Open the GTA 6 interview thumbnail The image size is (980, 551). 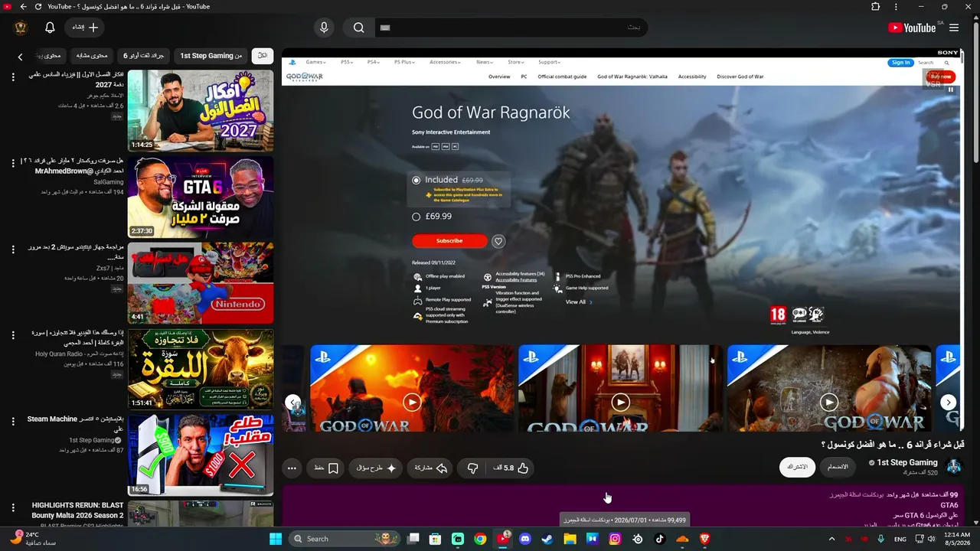[x=201, y=197]
